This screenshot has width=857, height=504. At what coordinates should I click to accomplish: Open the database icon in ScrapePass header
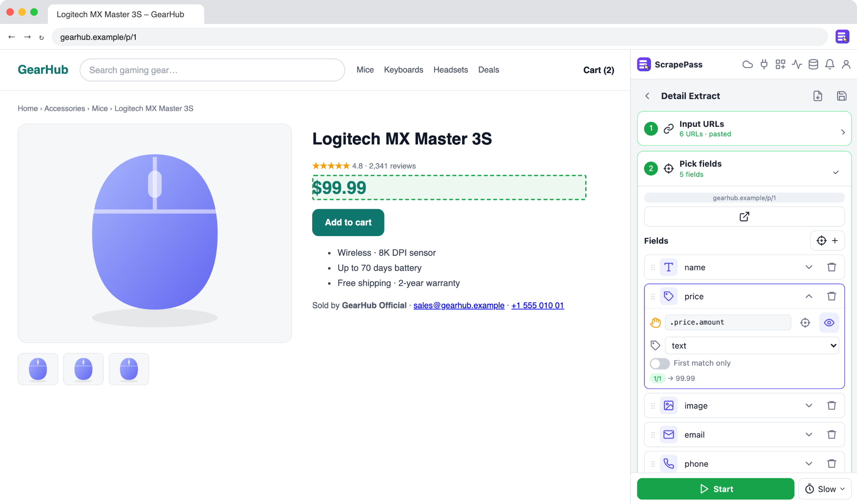[813, 64]
